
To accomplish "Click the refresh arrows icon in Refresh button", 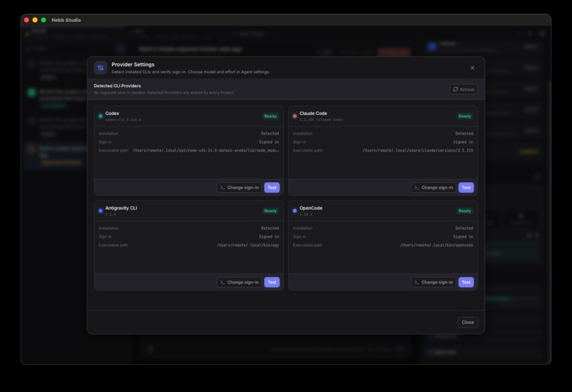I will [x=456, y=89].
